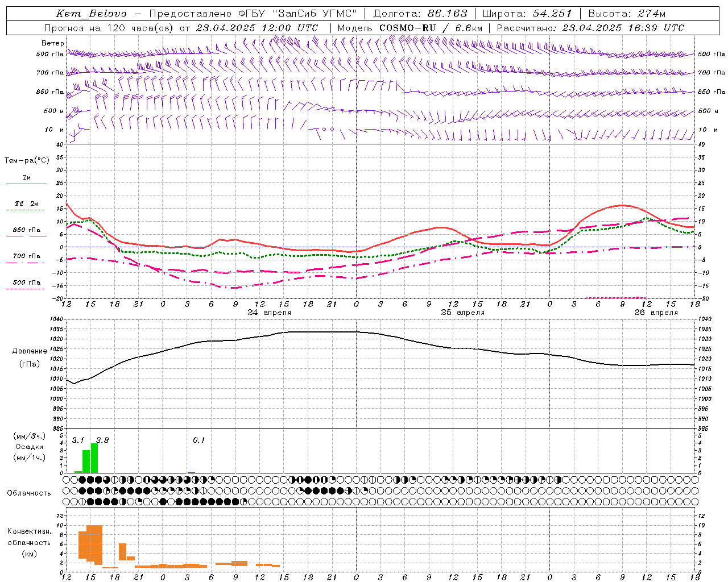This screenshot has width=728, height=582.
Task: Click the Ветер wind panel label
Action: click(x=53, y=43)
